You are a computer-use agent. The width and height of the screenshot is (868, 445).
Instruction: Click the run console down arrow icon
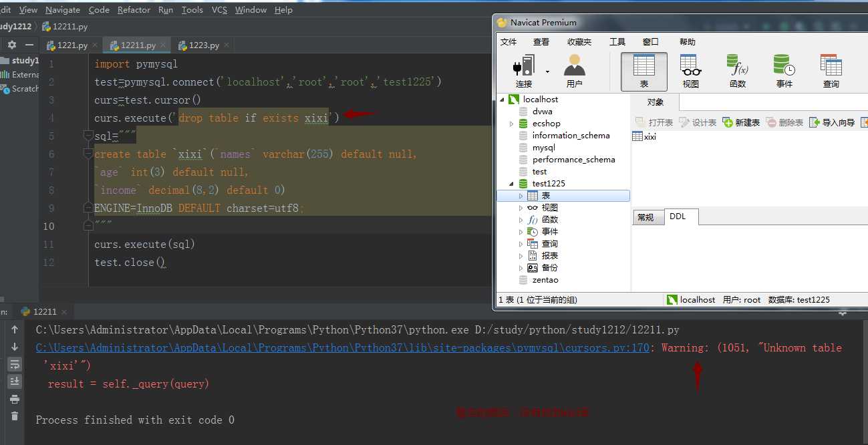point(15,347)
